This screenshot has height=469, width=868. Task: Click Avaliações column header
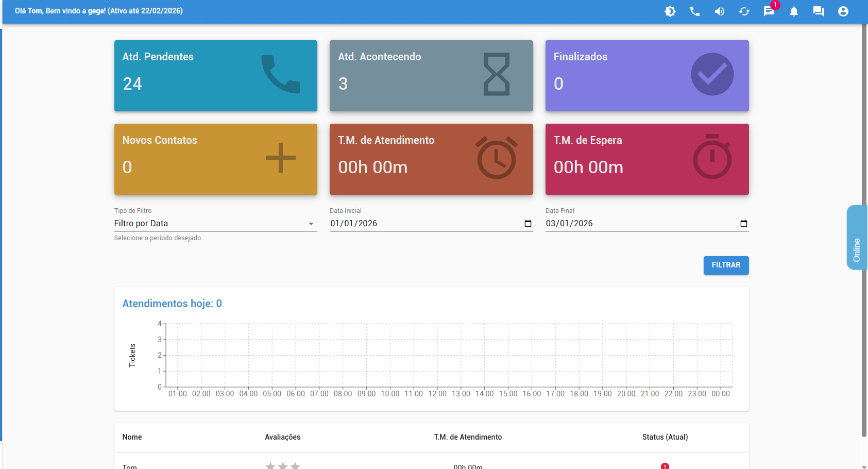click(282, 437)
